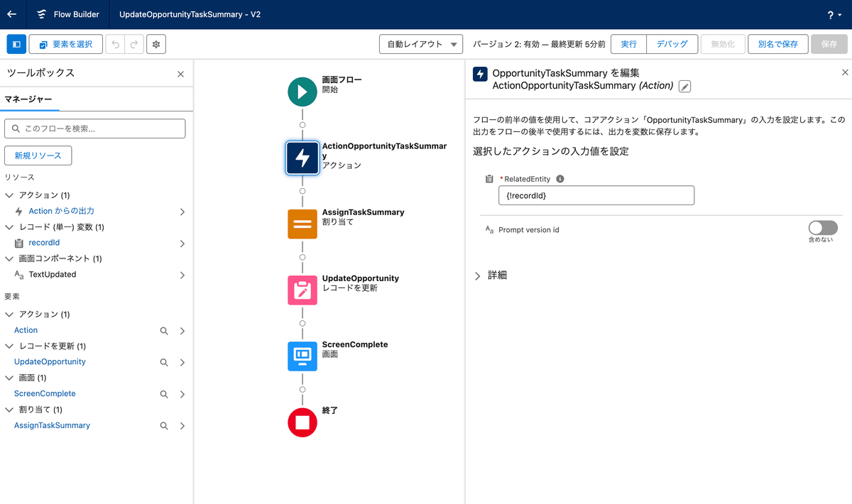
Task: Open the Action element link
Action: click(26, 330)
